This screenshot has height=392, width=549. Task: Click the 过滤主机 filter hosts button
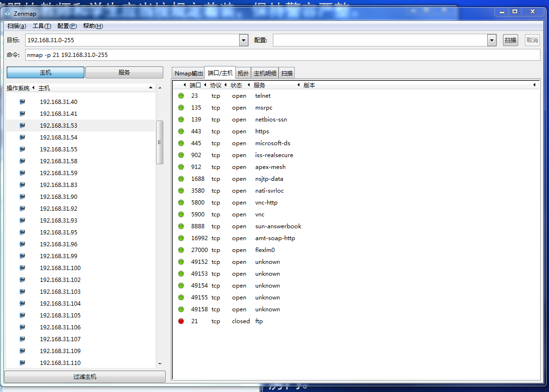[85, 377]
